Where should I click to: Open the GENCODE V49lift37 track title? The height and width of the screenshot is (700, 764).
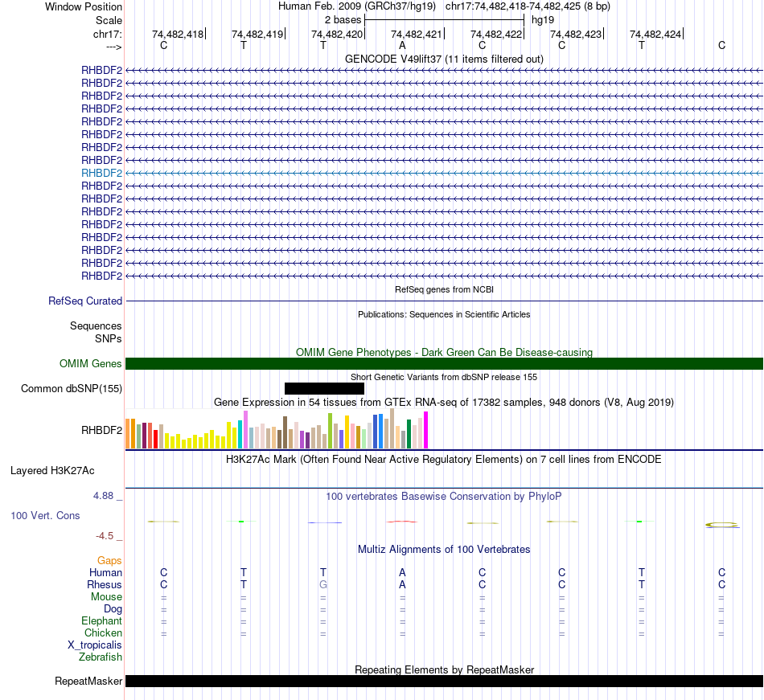tap(444, 59)
